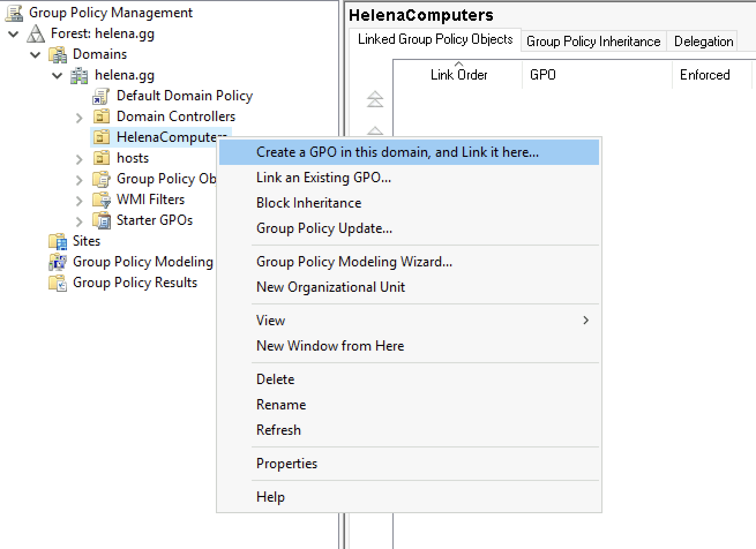Expand the Domain Controllers node
756x549 pixels.
79,117
